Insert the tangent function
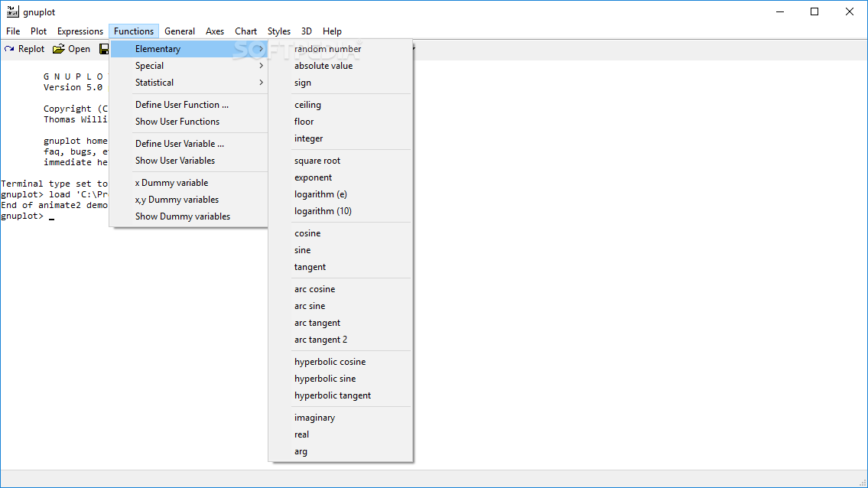The width and height of the screenshot is (868, 488). (x=340, y=267)
